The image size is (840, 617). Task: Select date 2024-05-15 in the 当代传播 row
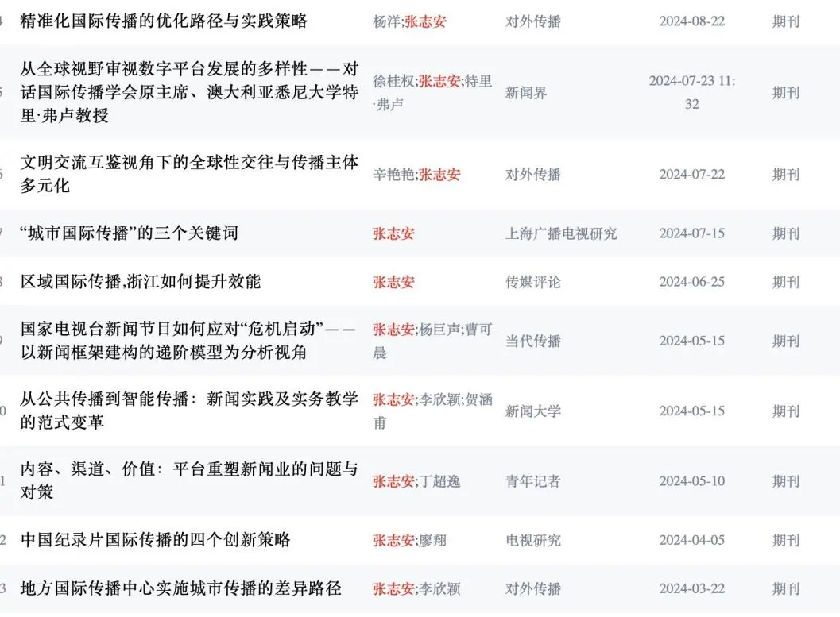692,341
